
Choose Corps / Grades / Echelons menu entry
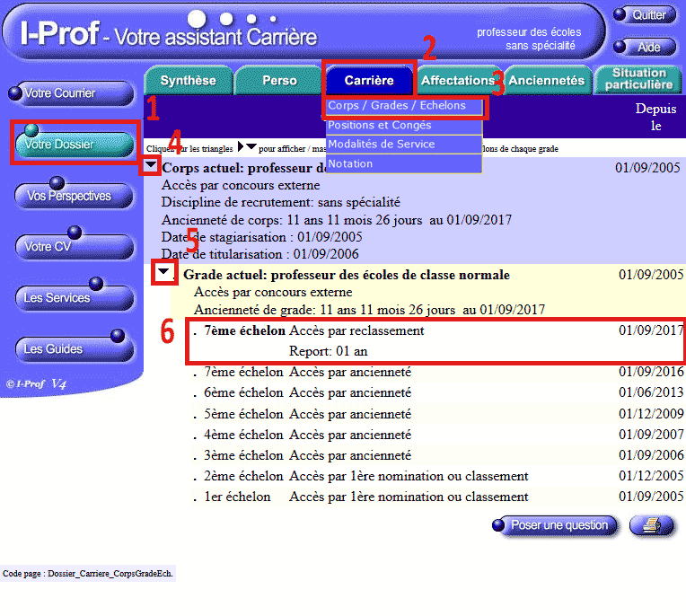(x=404, y=106)
